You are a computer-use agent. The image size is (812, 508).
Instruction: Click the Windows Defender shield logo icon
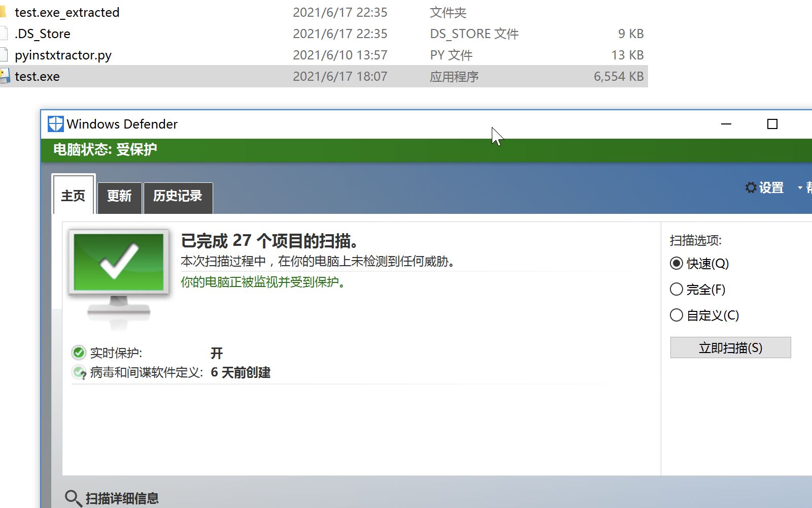[55, 124]
